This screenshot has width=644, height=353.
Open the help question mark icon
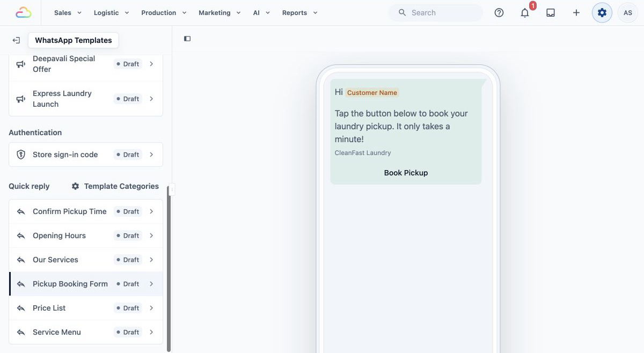point(499,13)
